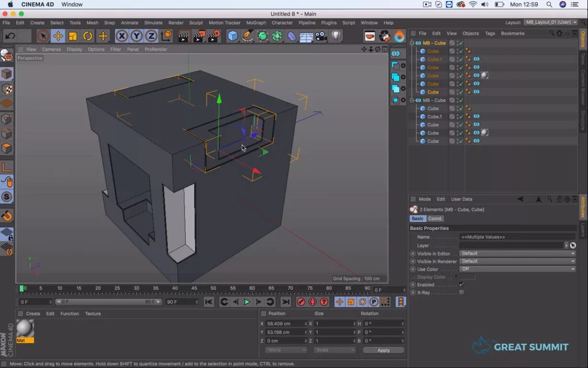Open the MoGraph menu
588x368 pixels.
pyautogui.click(x=256, y=23)
